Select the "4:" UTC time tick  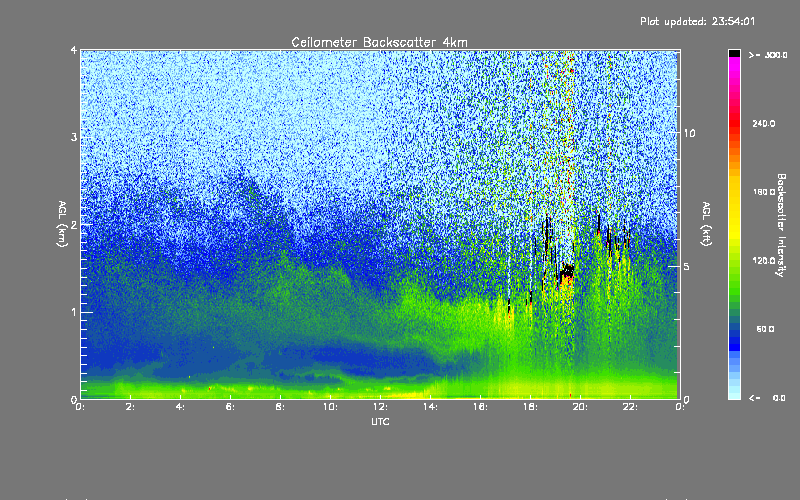pyautogui.click(x=181, y=407)
